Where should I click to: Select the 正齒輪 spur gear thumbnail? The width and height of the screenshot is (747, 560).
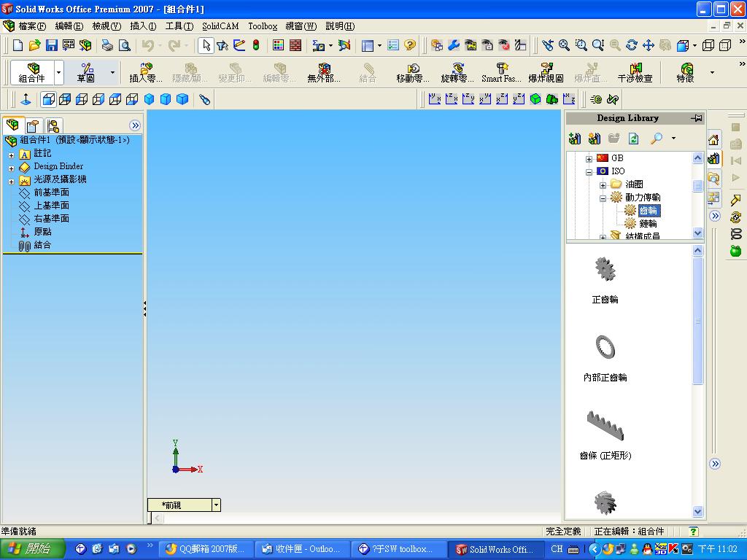click(x=605, y=269)
